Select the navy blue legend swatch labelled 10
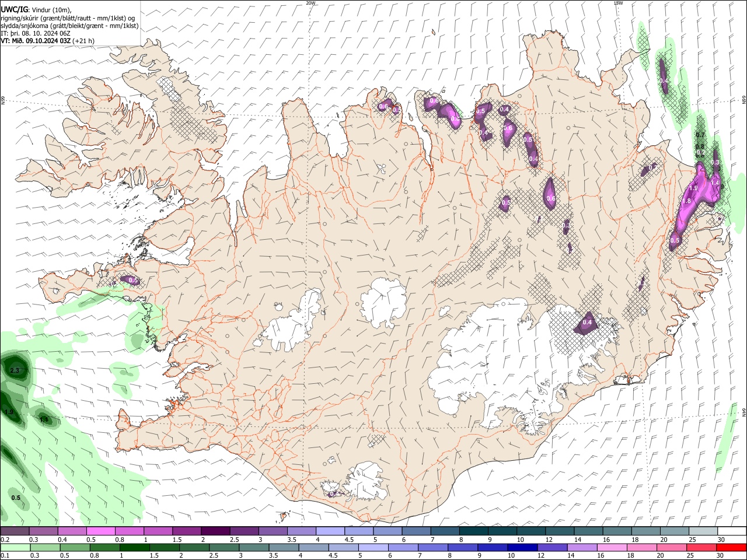Viewport: 747px width, 560px height. [x=522, y=547]
